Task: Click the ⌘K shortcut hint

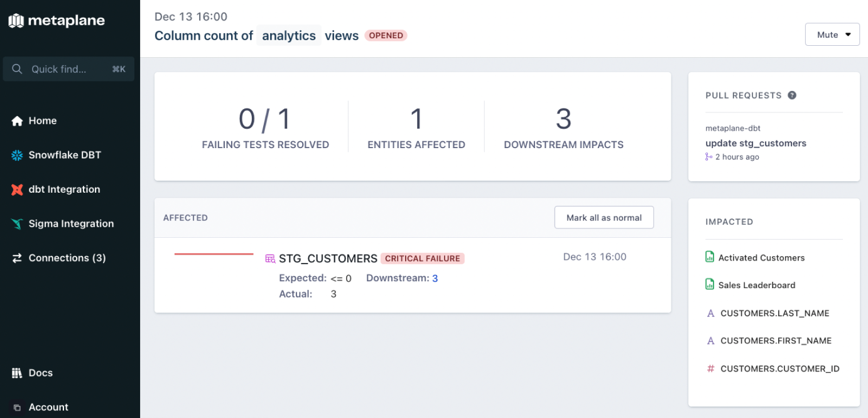Action: coord(119,69)
